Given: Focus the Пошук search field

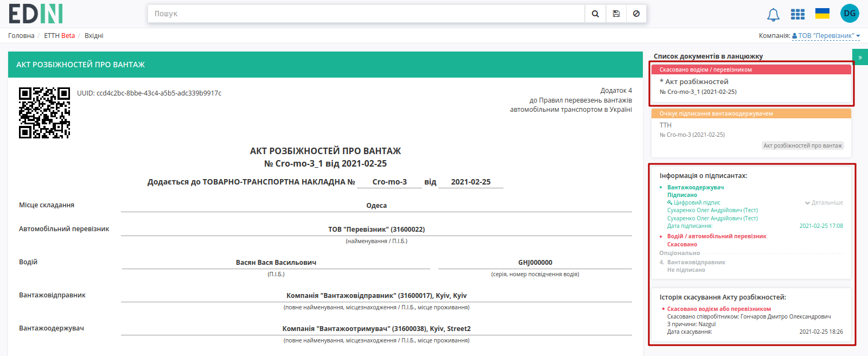Looking at the screenshot, I should click(x=366, y=14).
